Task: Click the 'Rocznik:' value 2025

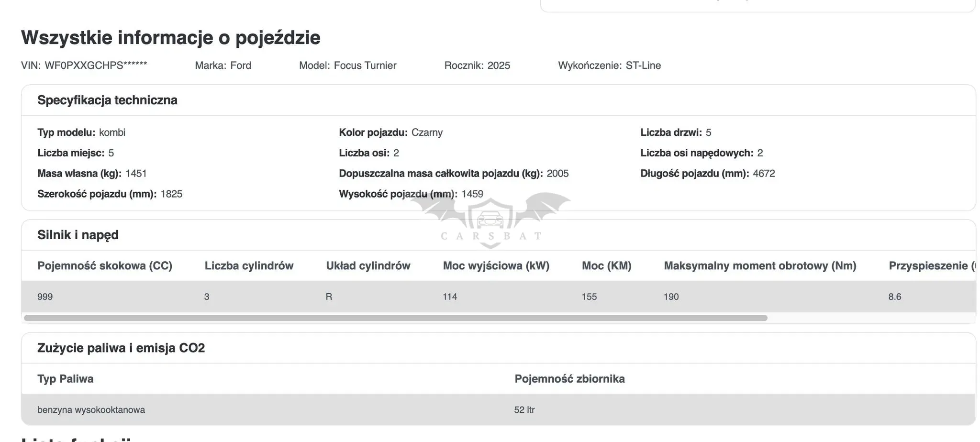Action: pos(499,66)
